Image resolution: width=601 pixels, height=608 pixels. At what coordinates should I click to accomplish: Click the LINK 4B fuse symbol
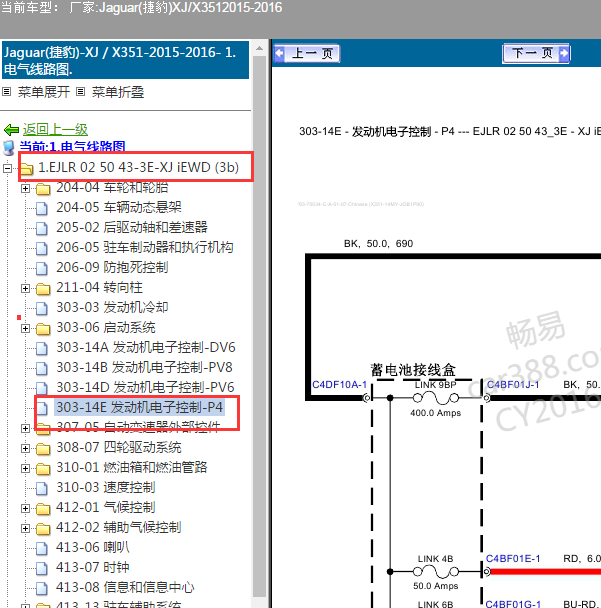pyautogui.click(x=435, y=572)
